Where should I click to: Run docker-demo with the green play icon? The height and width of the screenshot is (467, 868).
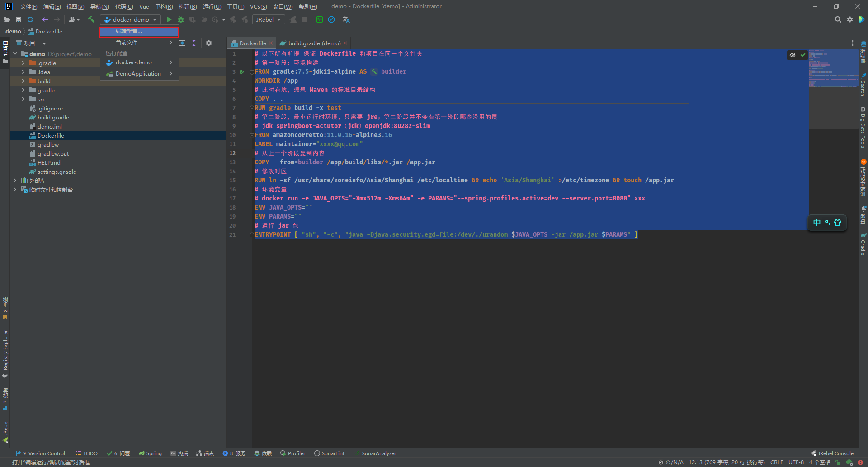pyautogui.click(x=169, y=19)
